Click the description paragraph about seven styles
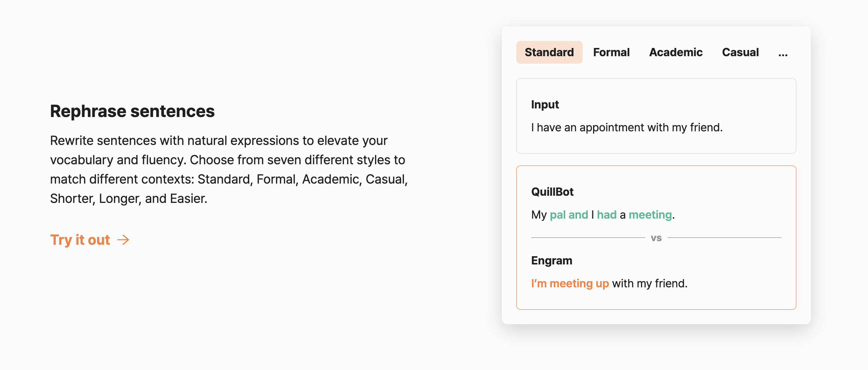The width and height of the screenshot is (868, 370). click(x=229, y=170)
